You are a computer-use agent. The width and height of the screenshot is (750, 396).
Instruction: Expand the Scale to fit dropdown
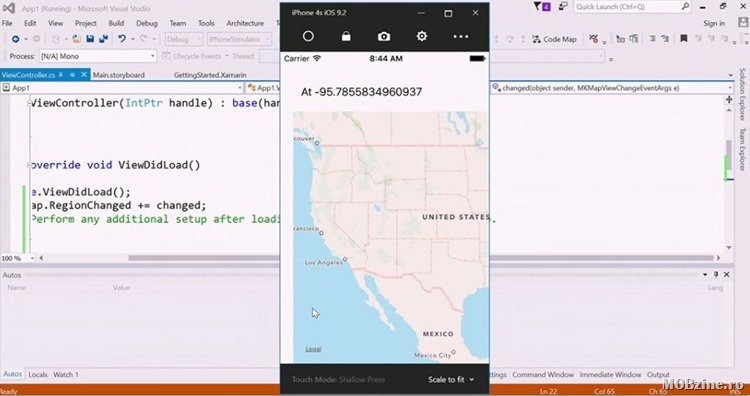point(451,379)
